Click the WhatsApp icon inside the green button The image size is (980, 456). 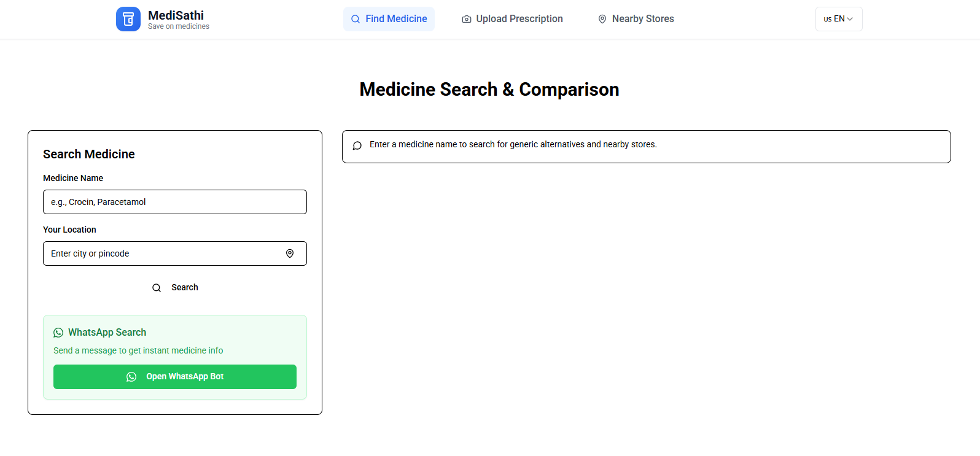pos(131,377)
